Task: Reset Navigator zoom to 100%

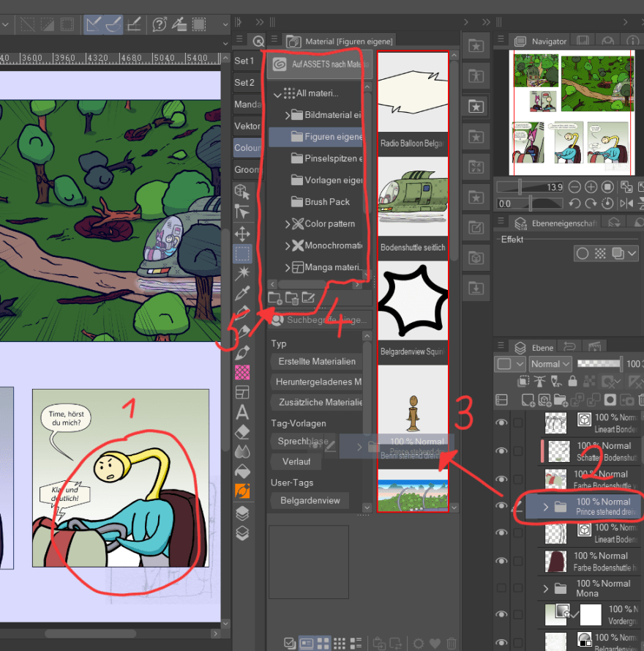Action: (608, 187)
